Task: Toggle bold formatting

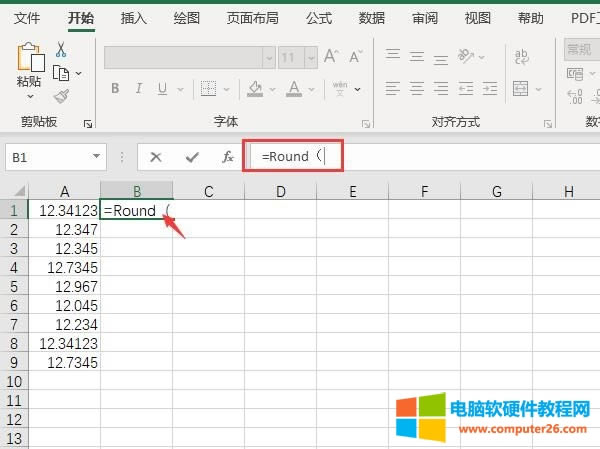Action: (115, 89)
